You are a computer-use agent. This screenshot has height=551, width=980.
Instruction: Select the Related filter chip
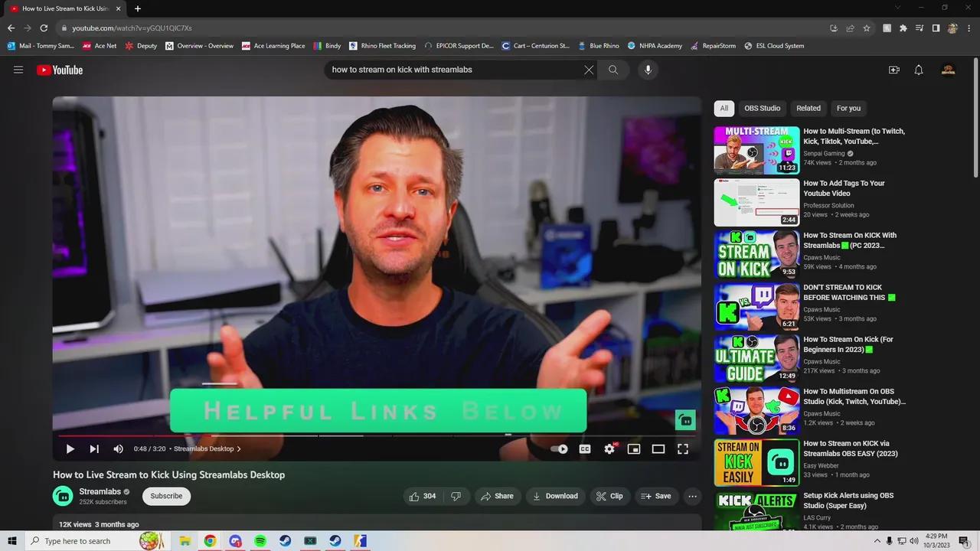coord(808,108)
